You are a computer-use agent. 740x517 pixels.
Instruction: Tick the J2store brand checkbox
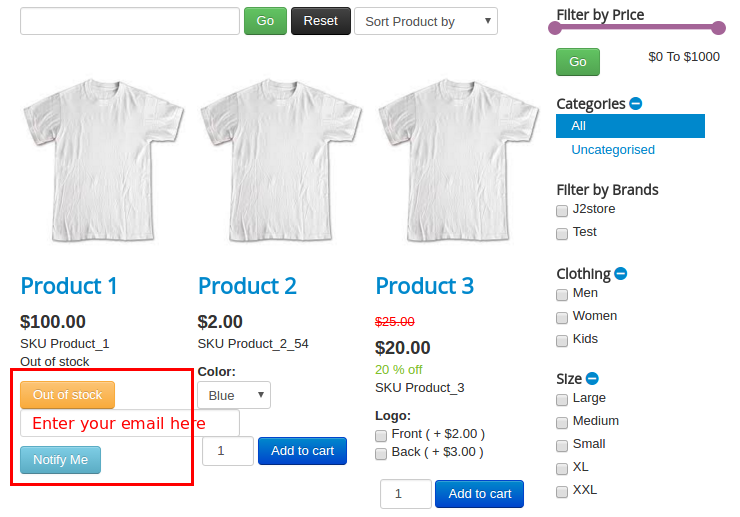pyautogui.click(x=562, y=210)
